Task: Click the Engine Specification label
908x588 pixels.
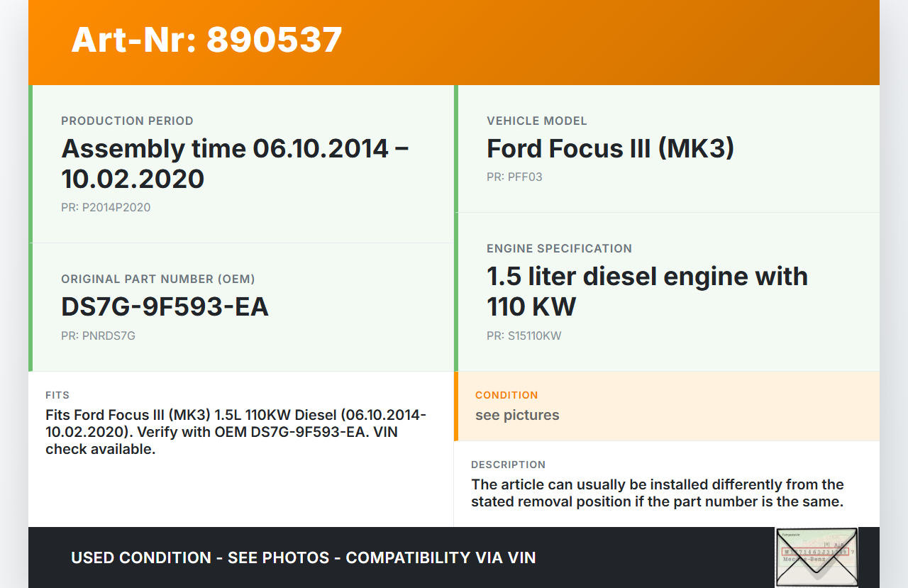Action: pos(559,249)
